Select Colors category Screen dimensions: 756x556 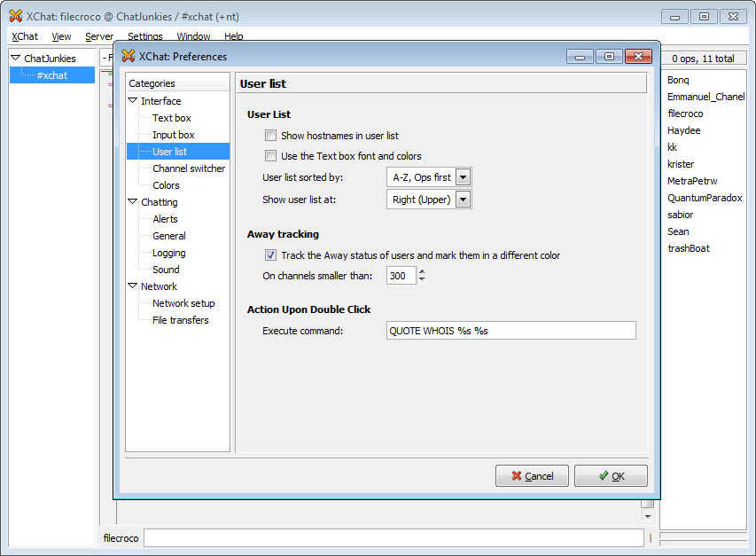click(166, 185)
